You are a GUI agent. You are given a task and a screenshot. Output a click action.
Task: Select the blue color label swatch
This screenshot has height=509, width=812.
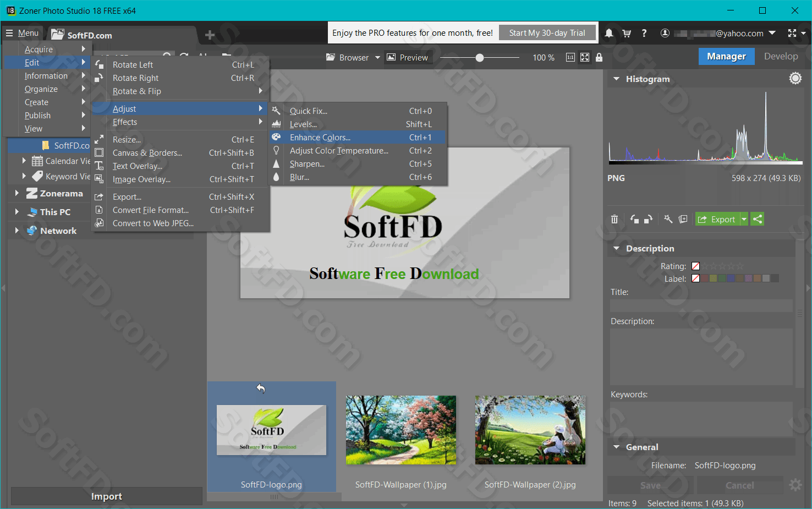[x=731, y=278]
